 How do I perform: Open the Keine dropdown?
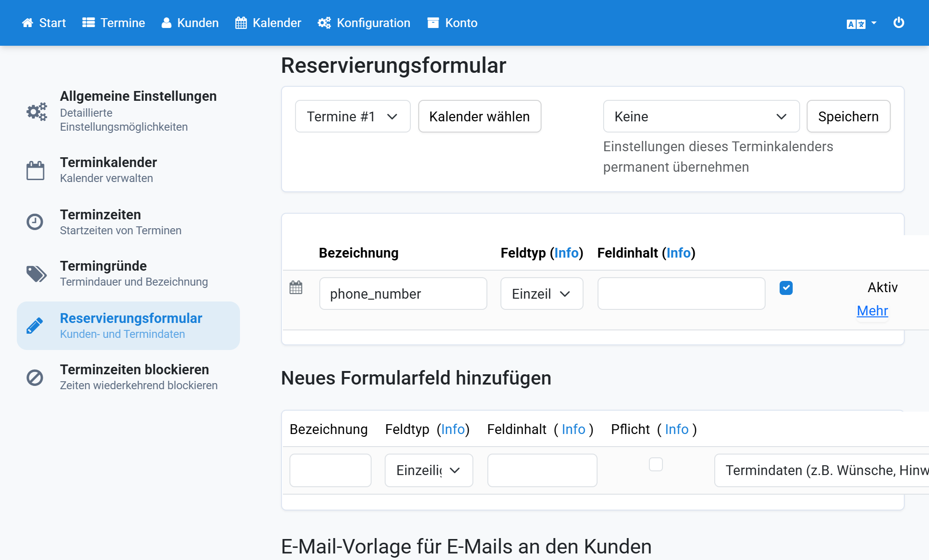[x=701, y=116]
